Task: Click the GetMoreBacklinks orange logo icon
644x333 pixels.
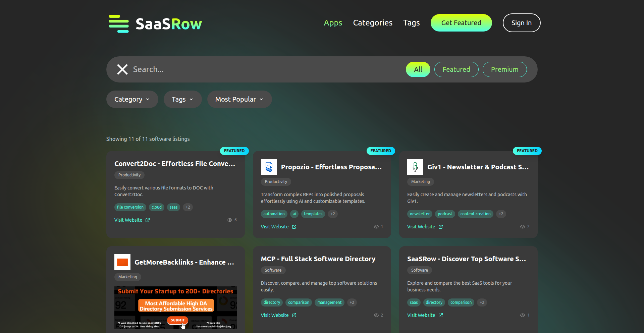Action: tap(122, 262)
